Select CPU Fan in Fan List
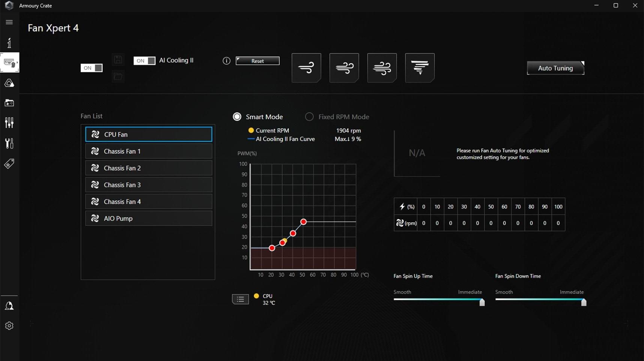This screenshot has width=644, height=361. pyautogui.click(x=149, y=134)
